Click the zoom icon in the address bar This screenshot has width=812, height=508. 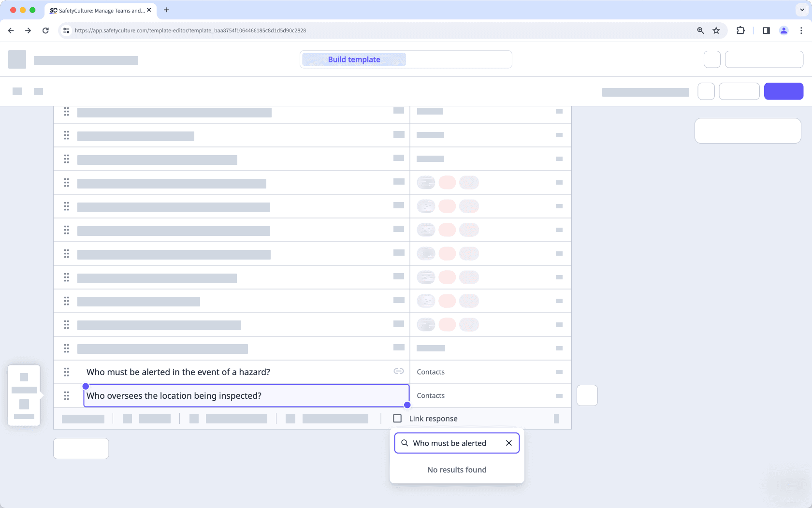(700, 30)
